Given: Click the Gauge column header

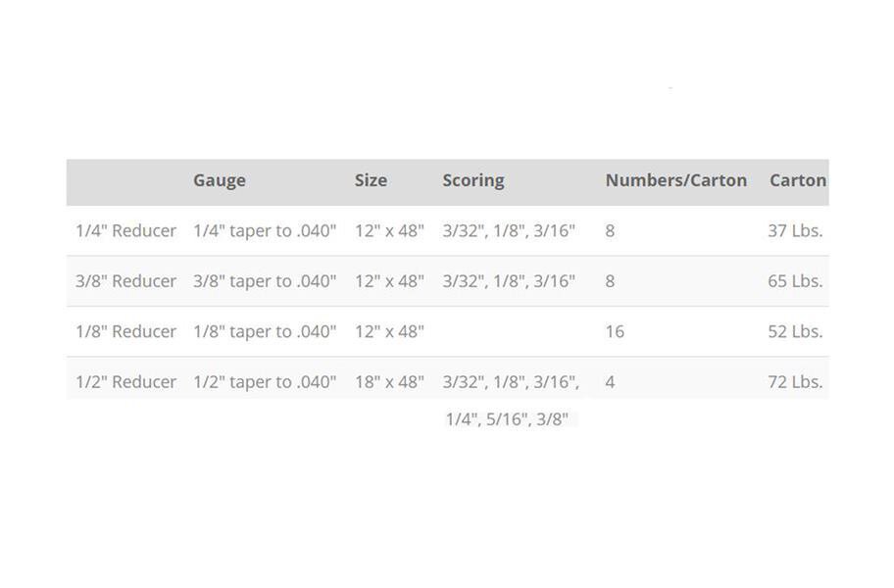Looking at the screenshot, I should (x=220, y=180).
